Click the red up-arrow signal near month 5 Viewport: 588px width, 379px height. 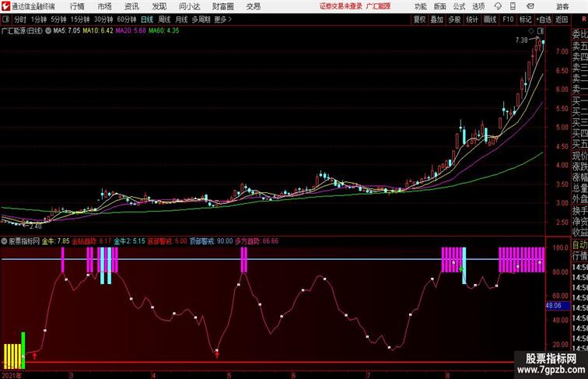pyautogui.click(x=217, y=355)
